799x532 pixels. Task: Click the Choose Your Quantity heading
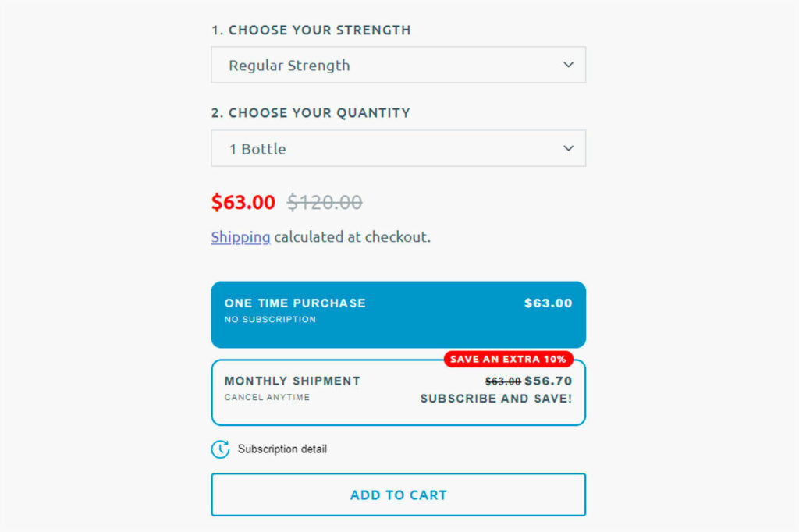311,113
